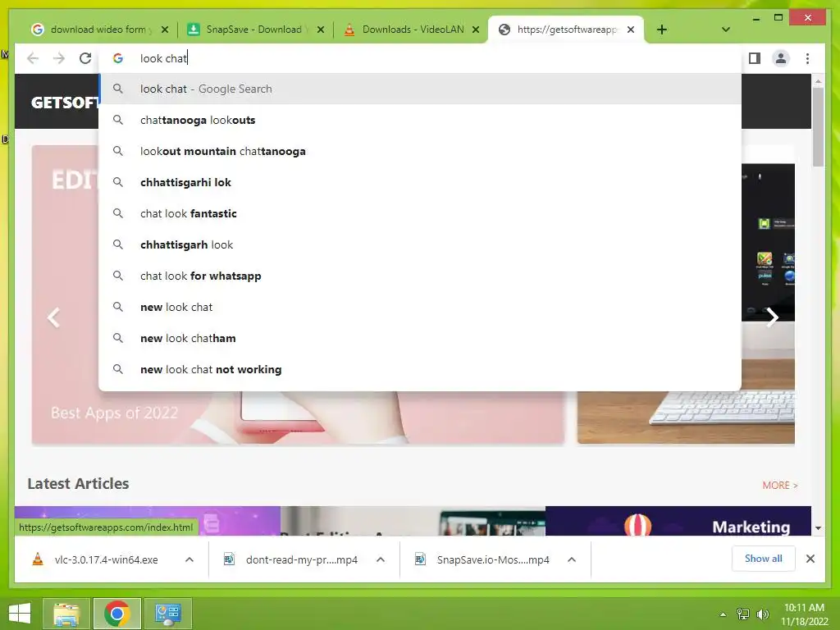This screenshot has height=630, width=840.
Task: Open the dont-read-my-pr....mp4 download
Action: point(293,559)
